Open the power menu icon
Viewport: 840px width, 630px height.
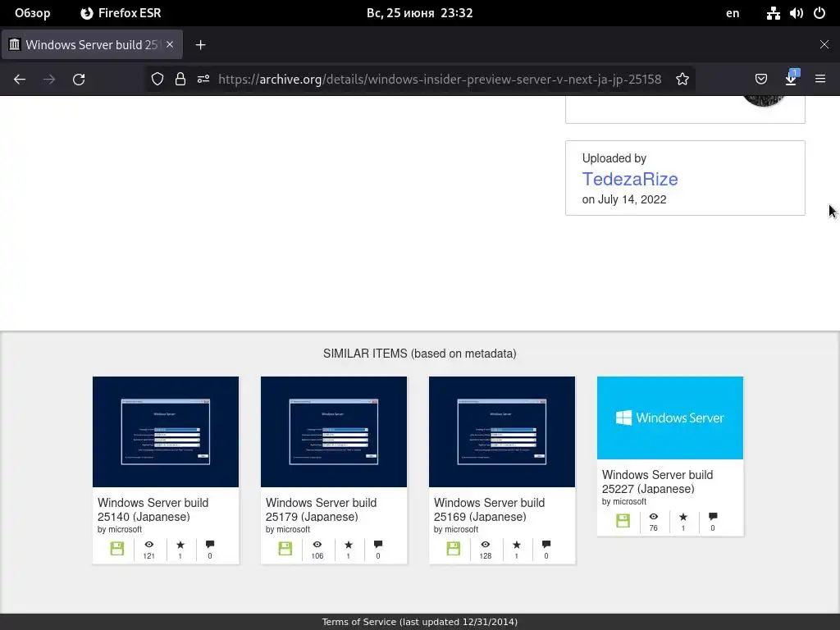click(x=819, y=13)
